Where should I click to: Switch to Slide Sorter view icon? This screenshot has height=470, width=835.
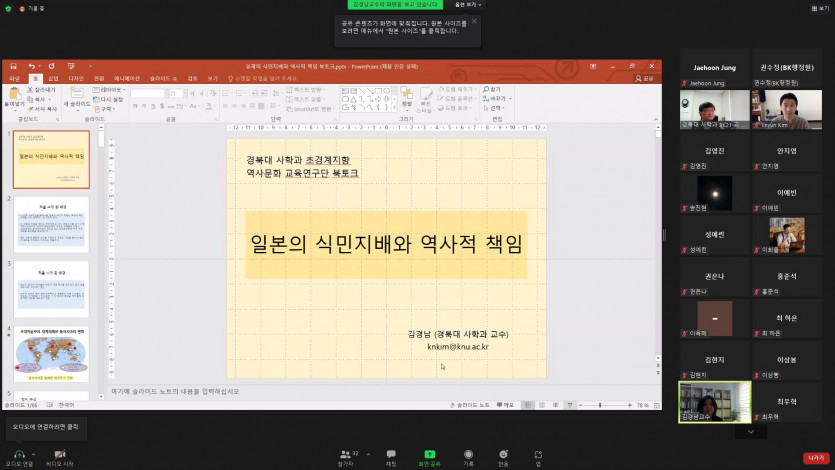click(x=542, y=405)
